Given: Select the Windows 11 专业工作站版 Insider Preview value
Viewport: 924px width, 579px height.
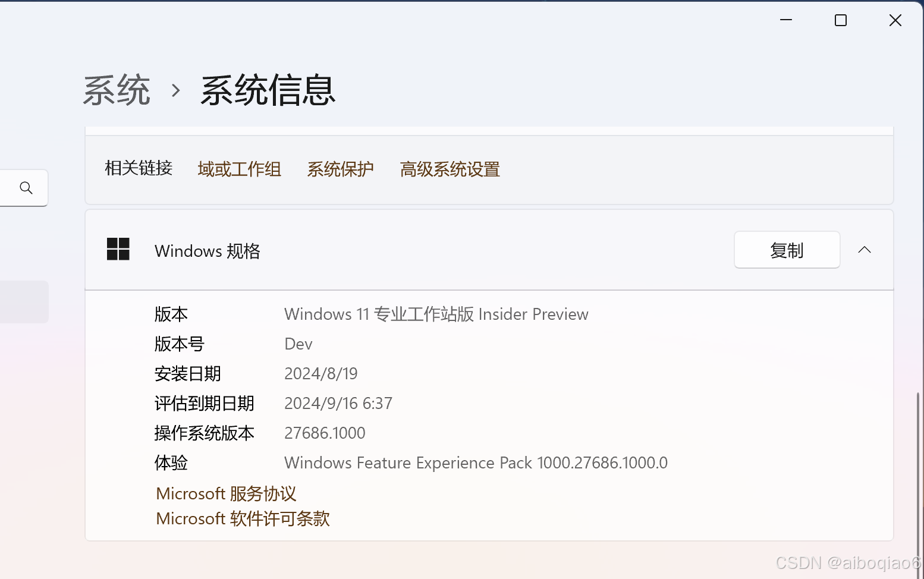Looking at the screenshot, I should (x=436, y=314).
